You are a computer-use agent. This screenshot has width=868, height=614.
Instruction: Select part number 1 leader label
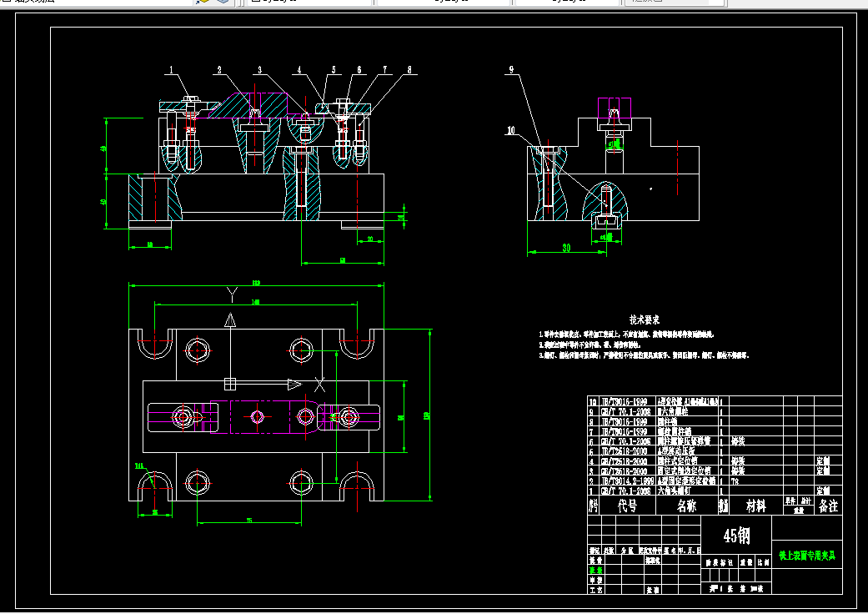click(171, 70)
